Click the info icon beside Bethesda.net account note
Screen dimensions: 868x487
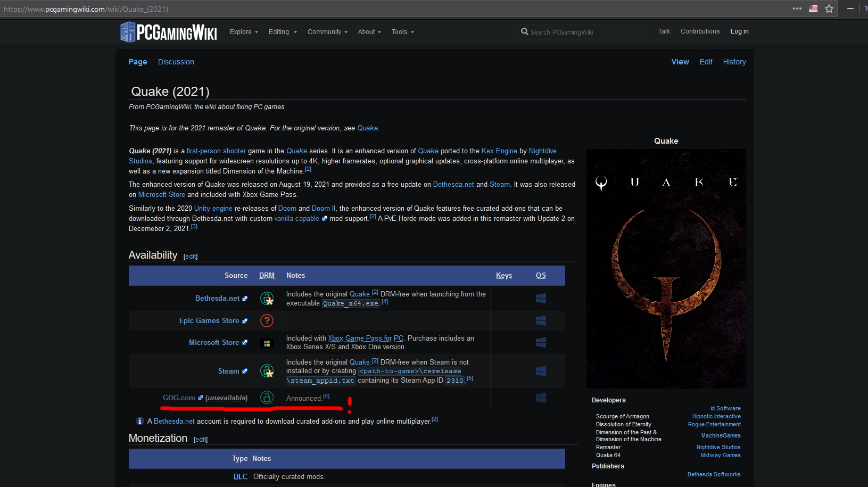pos(140,421)
